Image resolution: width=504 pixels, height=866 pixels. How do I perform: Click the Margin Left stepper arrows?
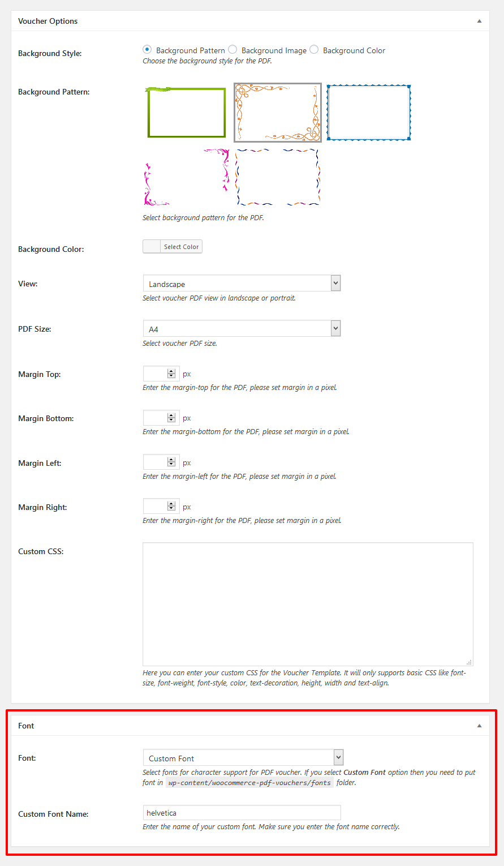tap(171, 462)
